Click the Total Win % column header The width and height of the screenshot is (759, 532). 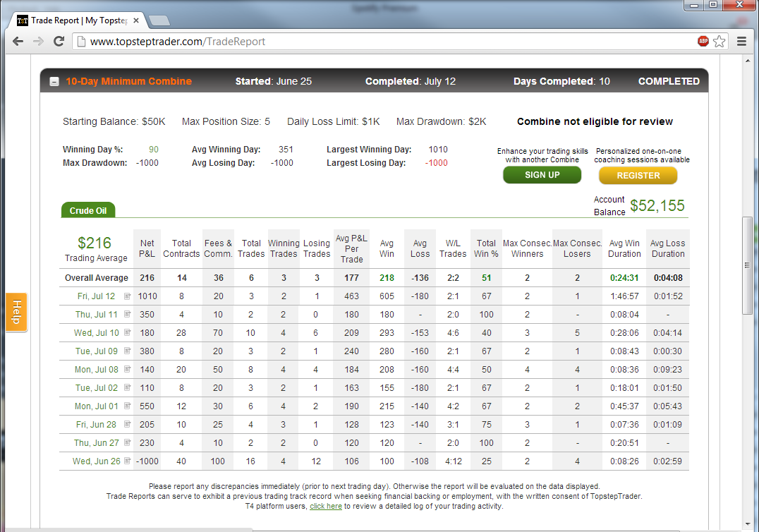pos(486,248)
